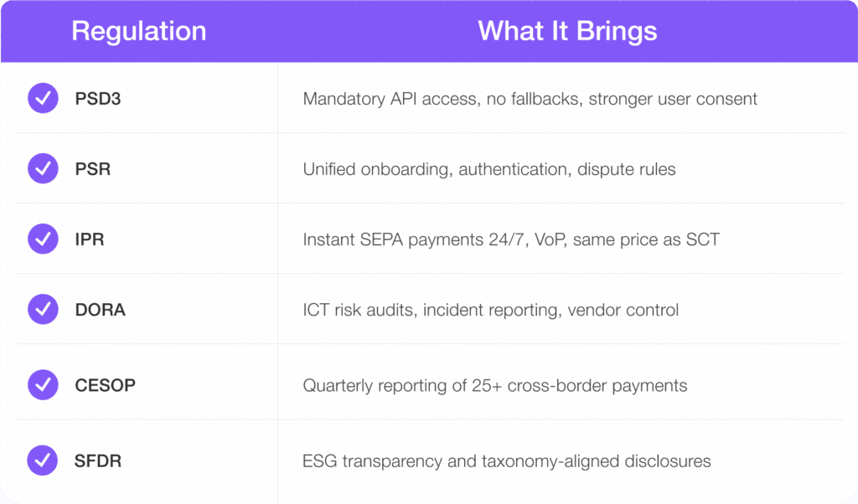Click the checkmark icon beside DORA
Screen dimensions: 858x504
(43, 310)
